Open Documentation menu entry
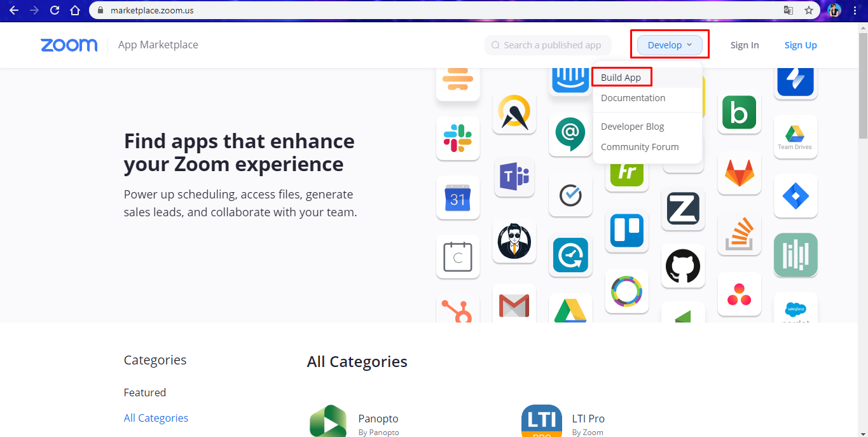 (x=633, y=98)
